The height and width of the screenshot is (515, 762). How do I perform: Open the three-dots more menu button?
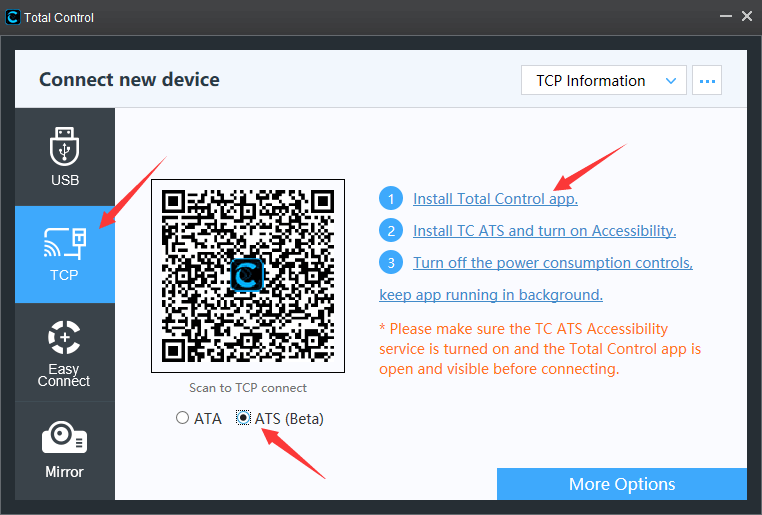tap(707, 80)
